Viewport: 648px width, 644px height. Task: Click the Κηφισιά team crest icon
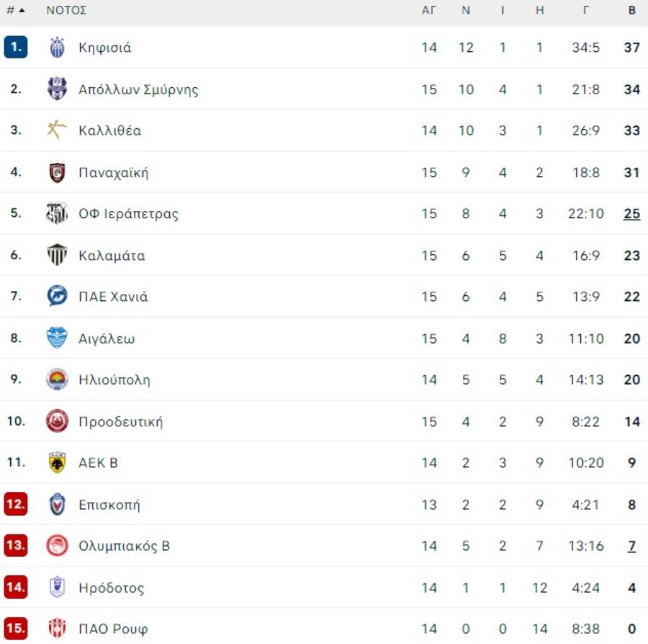[57, 47]
